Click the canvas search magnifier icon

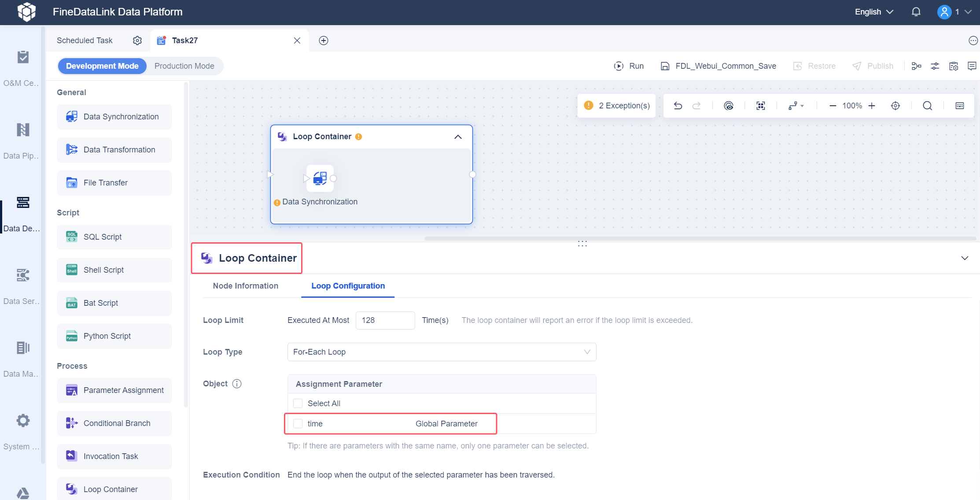click(x=927, y=106)
